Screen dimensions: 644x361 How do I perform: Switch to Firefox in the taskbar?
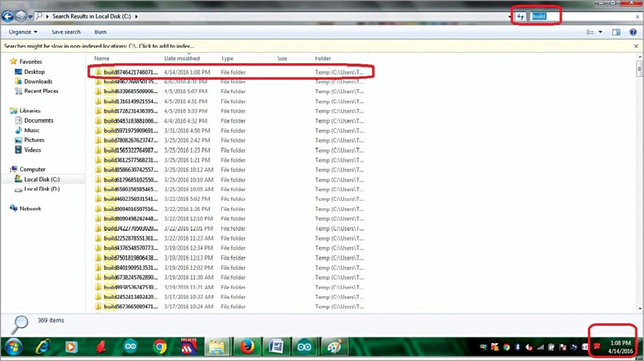coord(247,347)
